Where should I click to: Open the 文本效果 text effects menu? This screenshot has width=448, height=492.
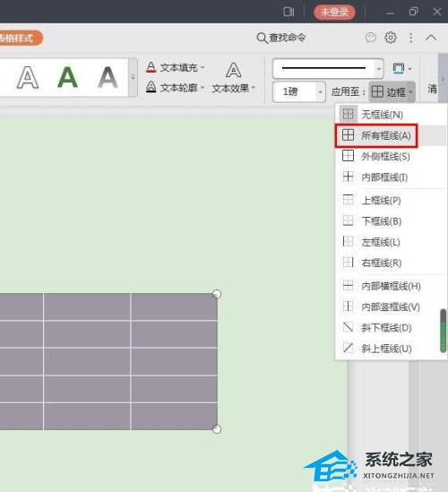click(x=234, y=78)
